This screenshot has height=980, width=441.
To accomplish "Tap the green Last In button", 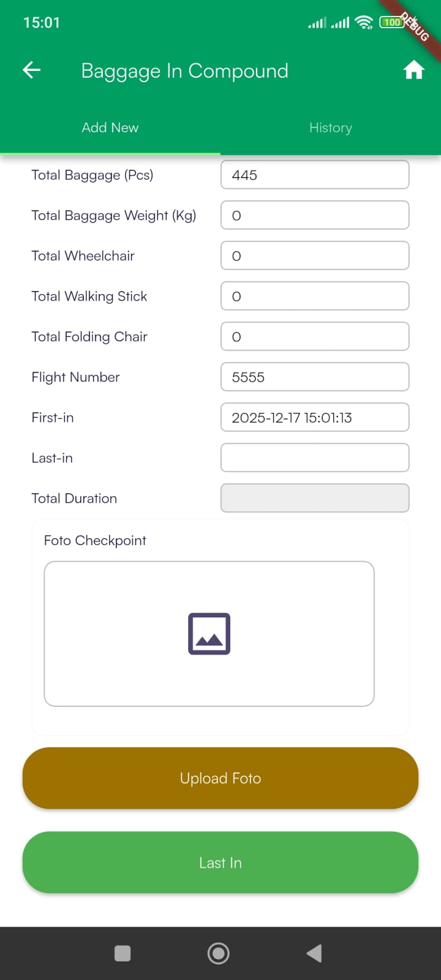I will pos(221,862).
